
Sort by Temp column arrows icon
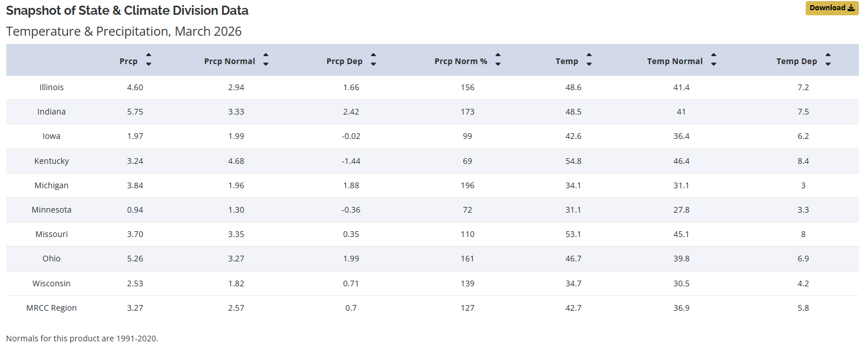(589, 60)
